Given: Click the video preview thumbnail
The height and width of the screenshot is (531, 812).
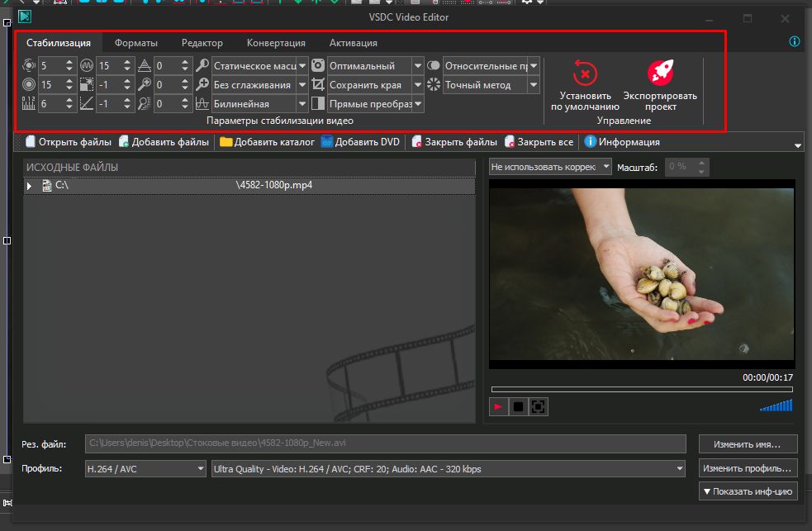Looking at the screenshot, I should click(642, 274).
